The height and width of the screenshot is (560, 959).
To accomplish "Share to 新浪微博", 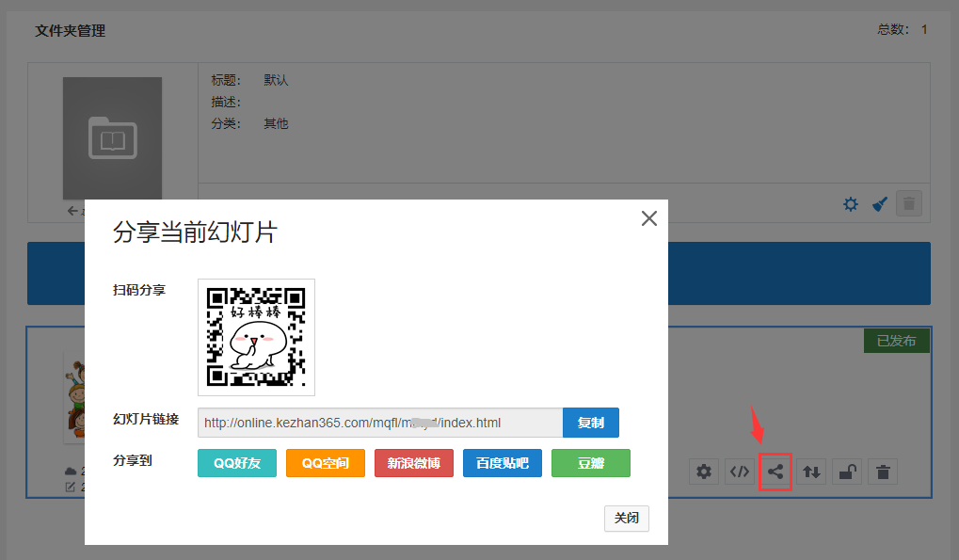I will click(x=414, y=463).
